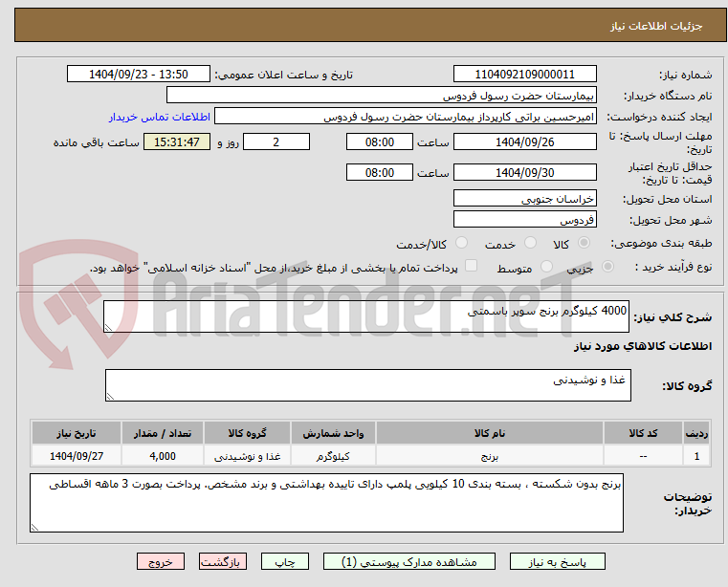Select the خدمت radio button
The width and height of the screenshot is (728, 587).
530,243
